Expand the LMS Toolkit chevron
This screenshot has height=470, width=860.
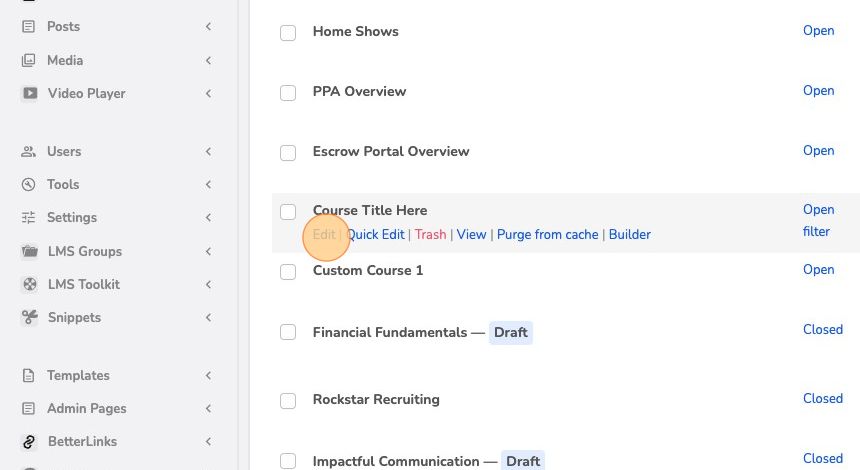tap(208, 284)
